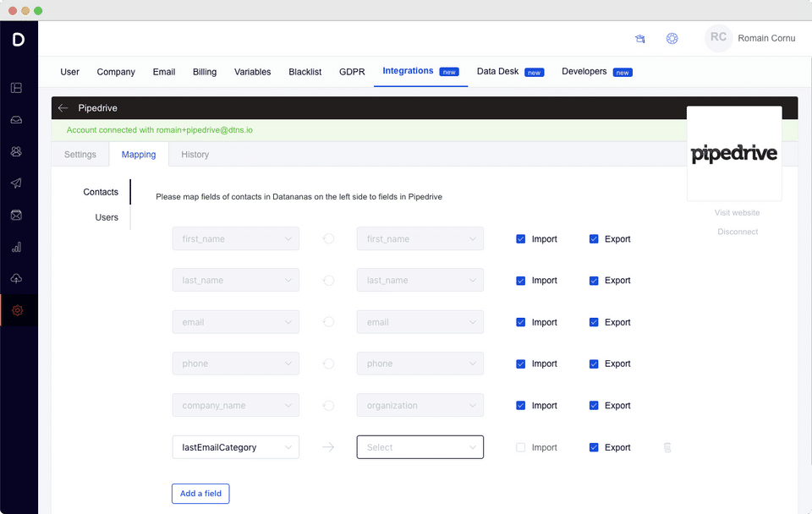Uncheck Import for email row
This screenshot has height=514, width=812.
coord(520,322)
